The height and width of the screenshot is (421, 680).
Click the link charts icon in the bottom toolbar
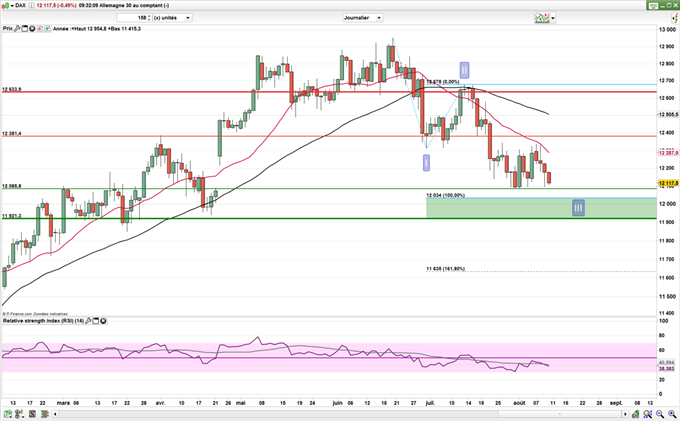click(x=20, y=414)
